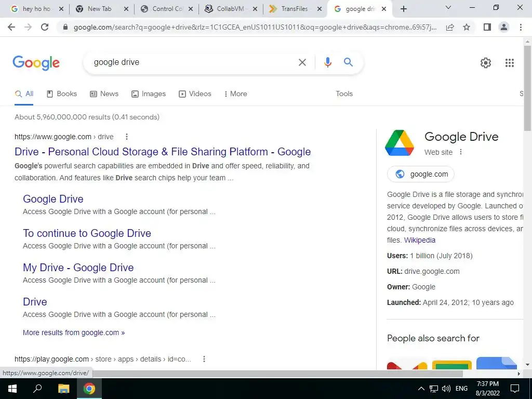This screenshot has width=532, height=399.
Task: Open the network status tray icon
Action: click(x=434, y=389)
